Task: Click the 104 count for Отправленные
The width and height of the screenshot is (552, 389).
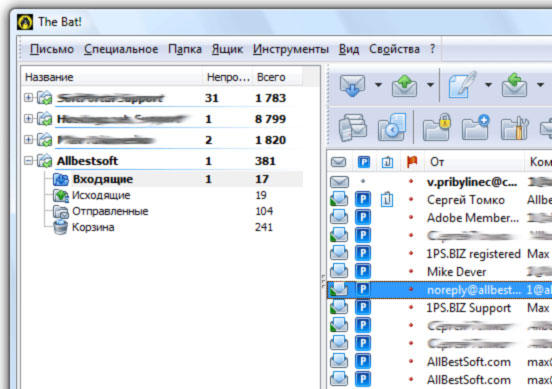Action: pos(264,211)
